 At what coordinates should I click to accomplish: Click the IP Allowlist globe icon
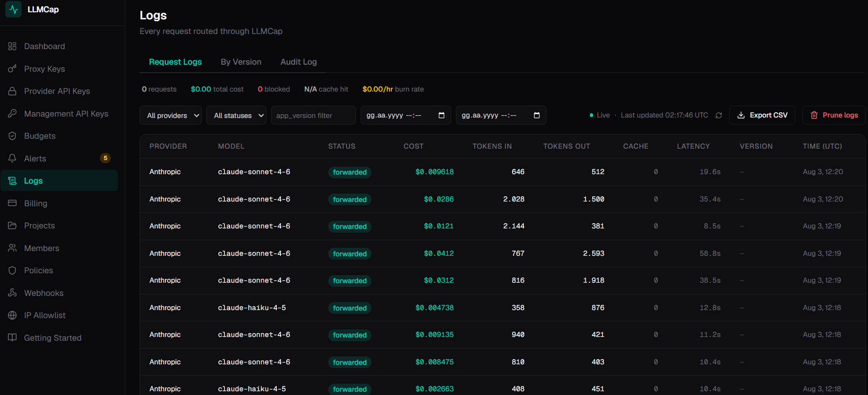[12, 315]
